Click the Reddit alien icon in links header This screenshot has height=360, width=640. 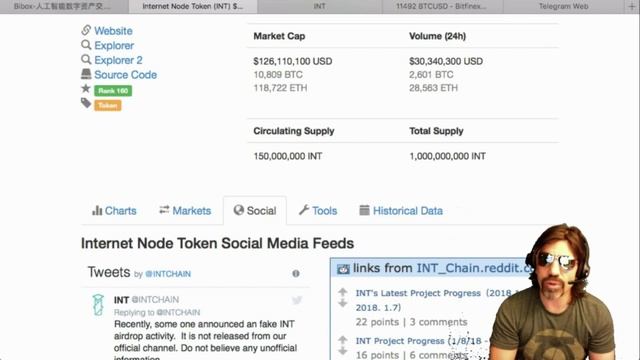click(343, 269)
